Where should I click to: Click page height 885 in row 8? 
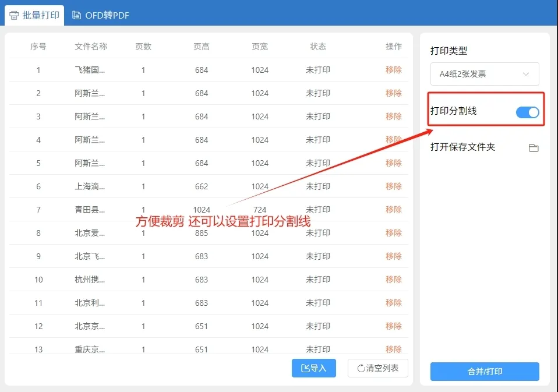tap(202, 233)
